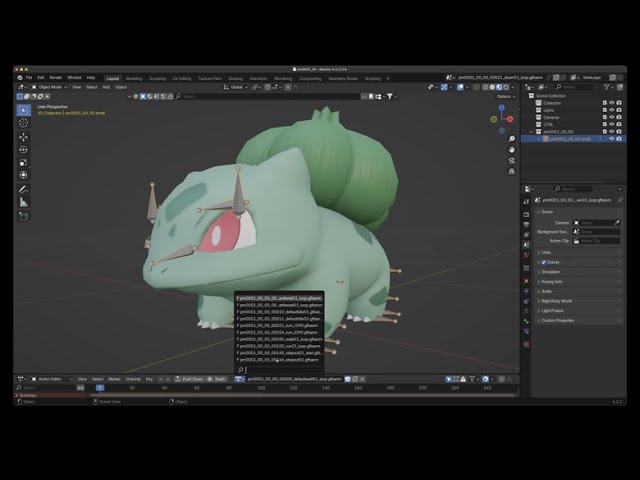The width and height of the screenshot is (640, 480).
Task: Choose run01_loop.gfbanm action in the list
Action: click(279, 346)
